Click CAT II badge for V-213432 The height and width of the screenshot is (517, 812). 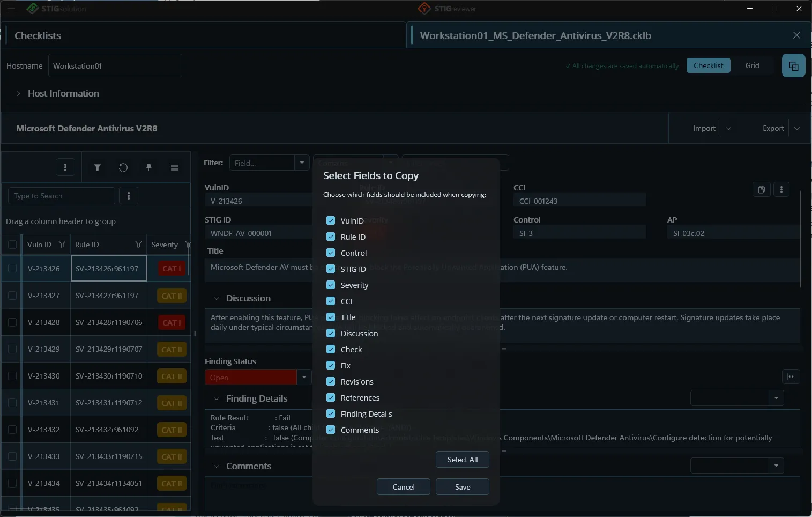pos(172,430)
